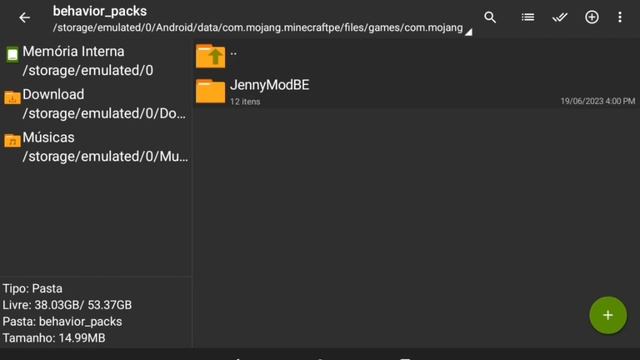This screenshot has height=360, width=640.
Task: Click the /storage/emulated/0 path under Memória Interna
Action: pyautogui.click(x=88, y=70)
